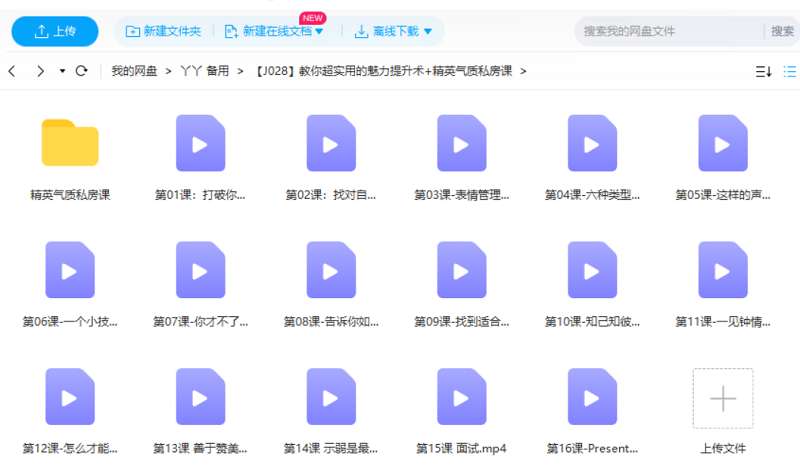Screen dimensions: 800x475
Task: Expand the navigation history dropdown arrow
Action: point(62,71)
